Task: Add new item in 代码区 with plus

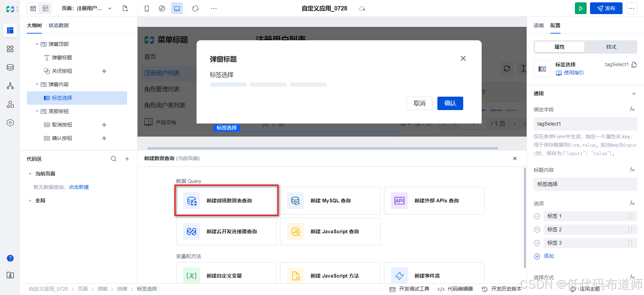Action: [x=127, y=159]
